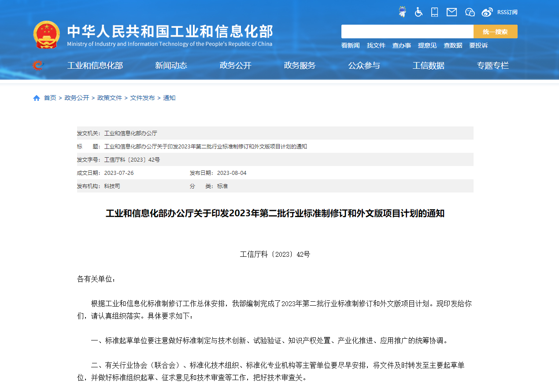Open the 专题专栏 navigation item
This screenshot has width=559, height=392.
tap(493, 66)
